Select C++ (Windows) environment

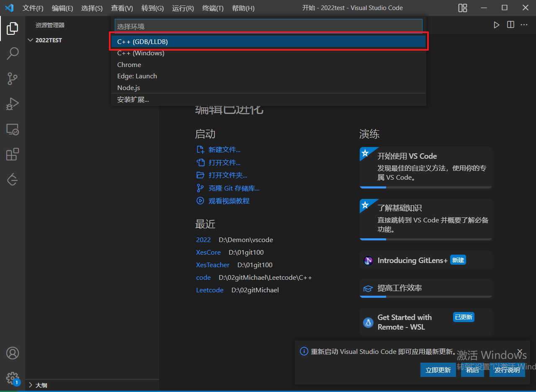pos(268,53)
